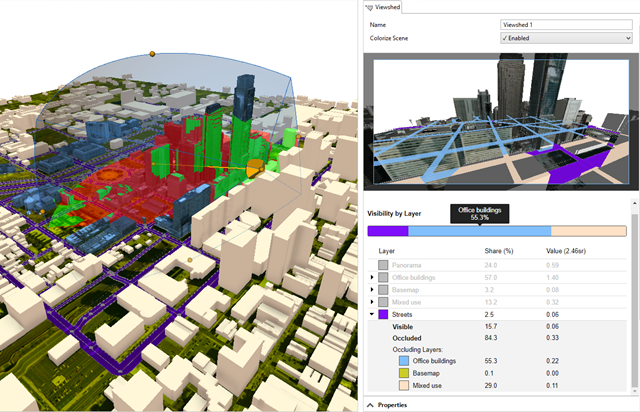Click the olive Basemap occluding layer swatch
Viewport: 640px width, 412px height.
pyautogui.click(x=404, y=372)
